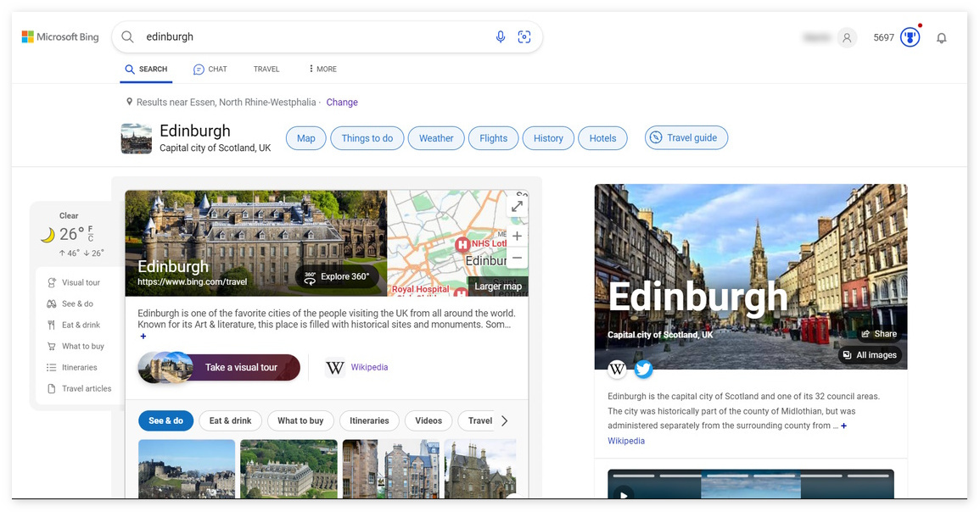The height and width of the screenshot is (512, 980).
Task: Click the Wikipedia icon under Edinburgh photo
Action: [x=617, y=370]
